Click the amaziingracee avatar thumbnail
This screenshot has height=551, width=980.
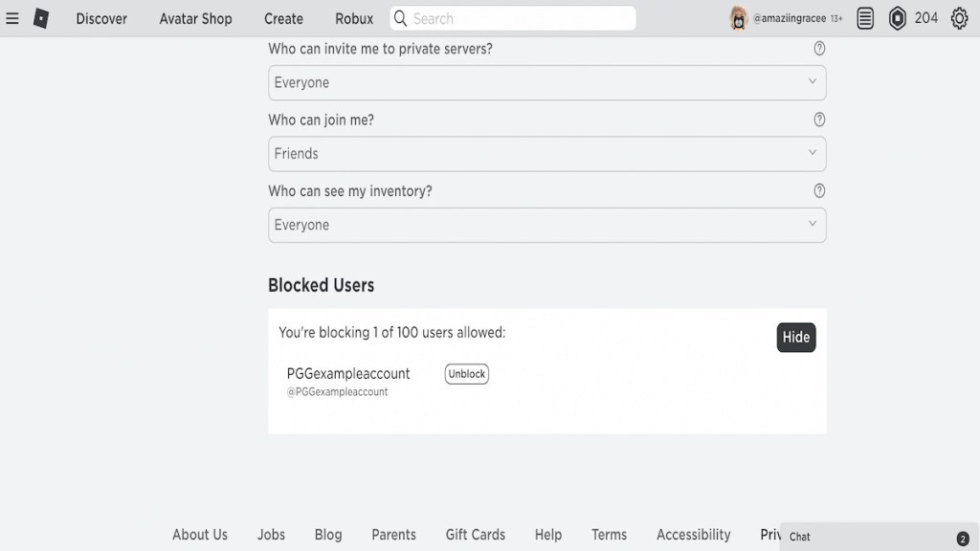tap(738, 18)
